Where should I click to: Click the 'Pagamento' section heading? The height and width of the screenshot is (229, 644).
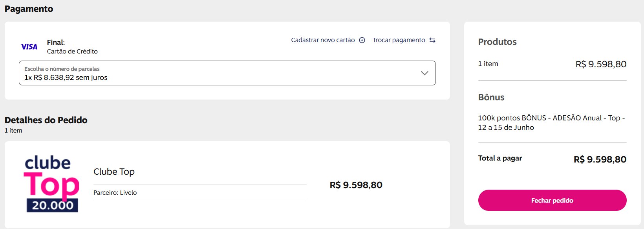29,9
